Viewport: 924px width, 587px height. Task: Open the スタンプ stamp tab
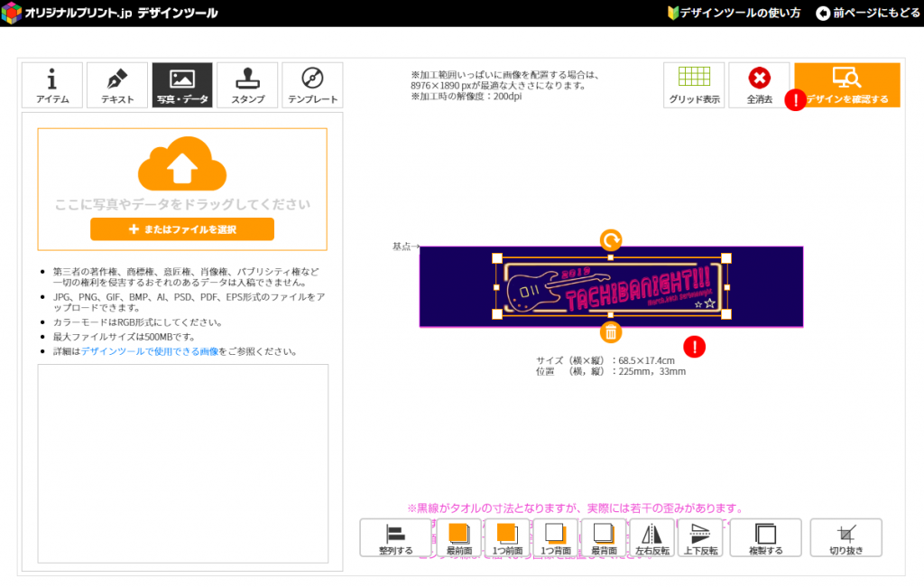click(x=247, y=85)
